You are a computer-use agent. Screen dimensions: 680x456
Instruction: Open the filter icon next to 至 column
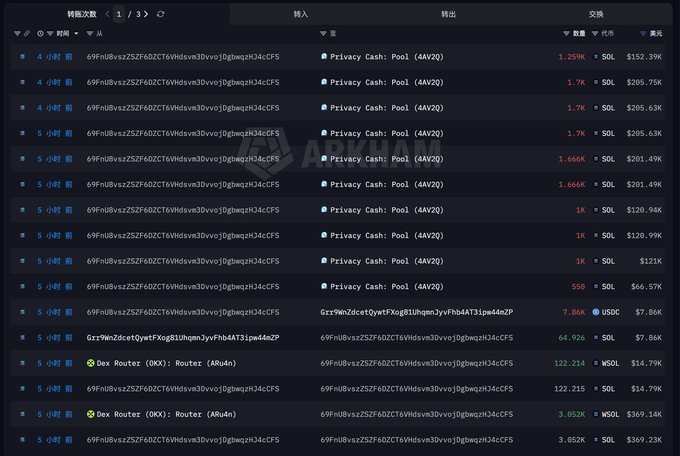click(x=323, y=33)
